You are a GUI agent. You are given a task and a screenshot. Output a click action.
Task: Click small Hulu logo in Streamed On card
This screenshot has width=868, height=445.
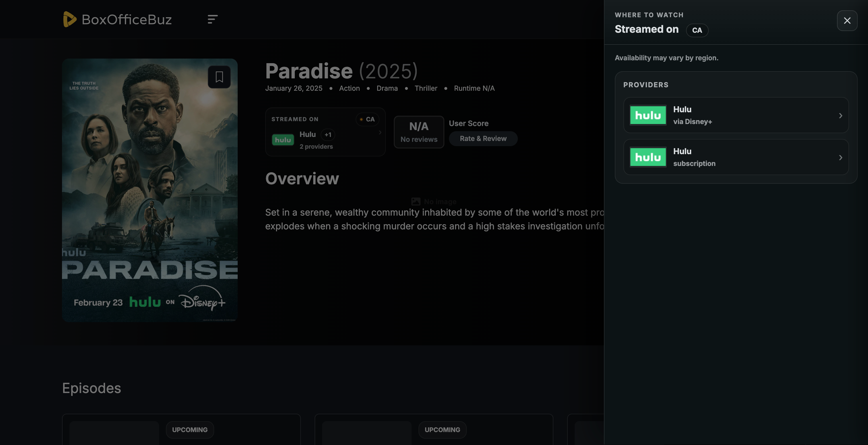pyautogui.click(x=283, y=140)
